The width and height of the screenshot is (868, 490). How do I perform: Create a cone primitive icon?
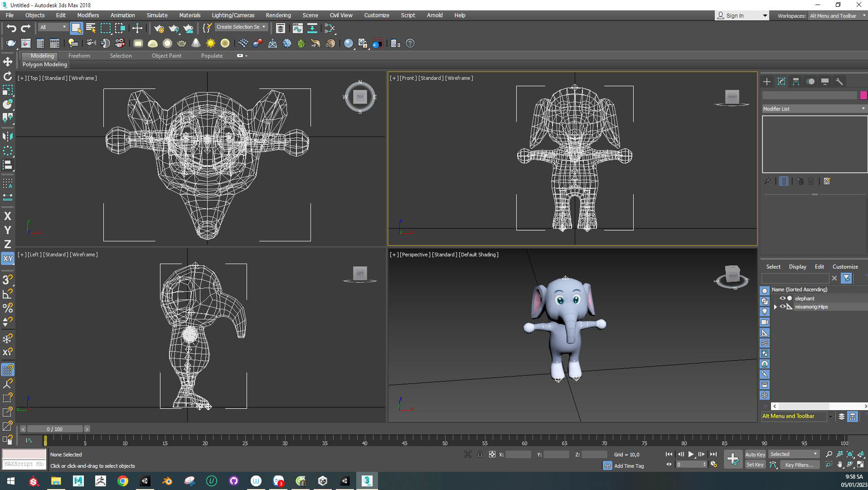[x=196, y=44]
